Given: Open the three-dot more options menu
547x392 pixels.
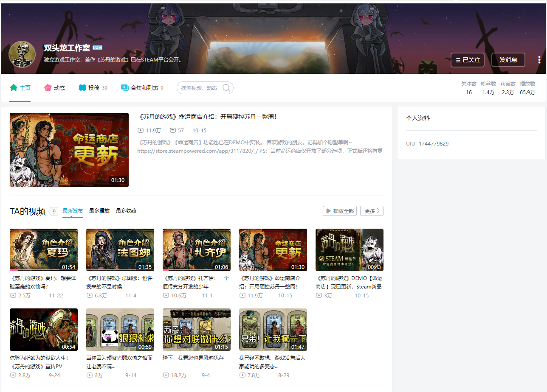Looking at the screenshot, I should [539, 60].
